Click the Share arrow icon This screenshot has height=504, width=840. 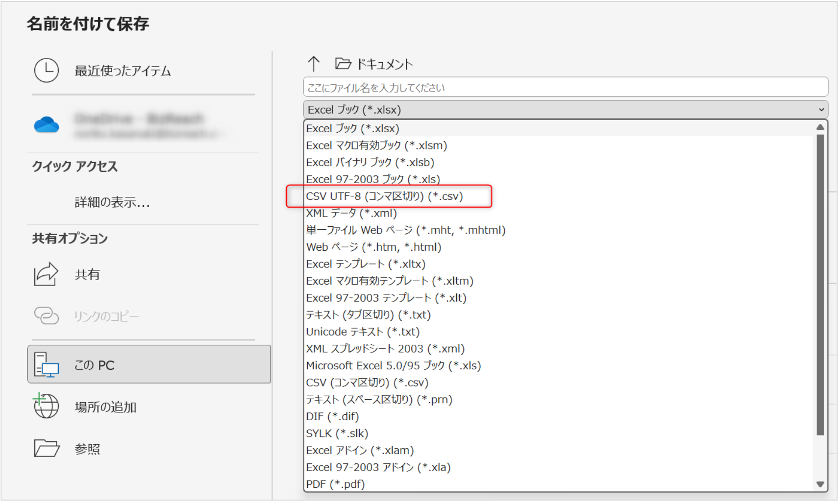[46, 274]
